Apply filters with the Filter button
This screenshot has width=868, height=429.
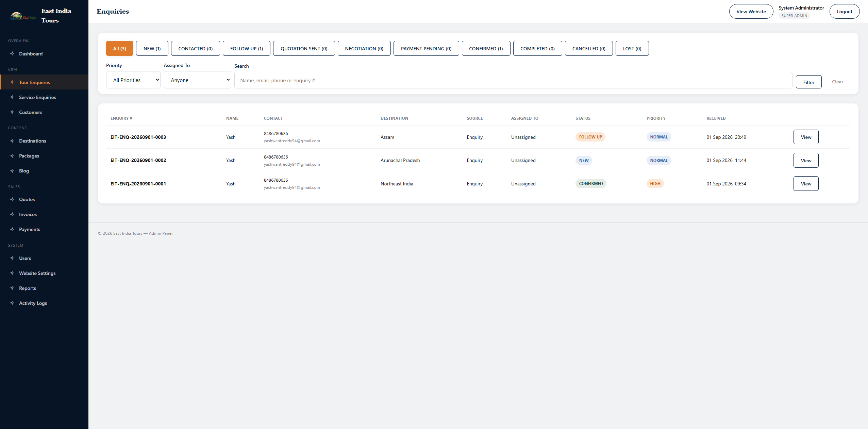click(808, 82)
